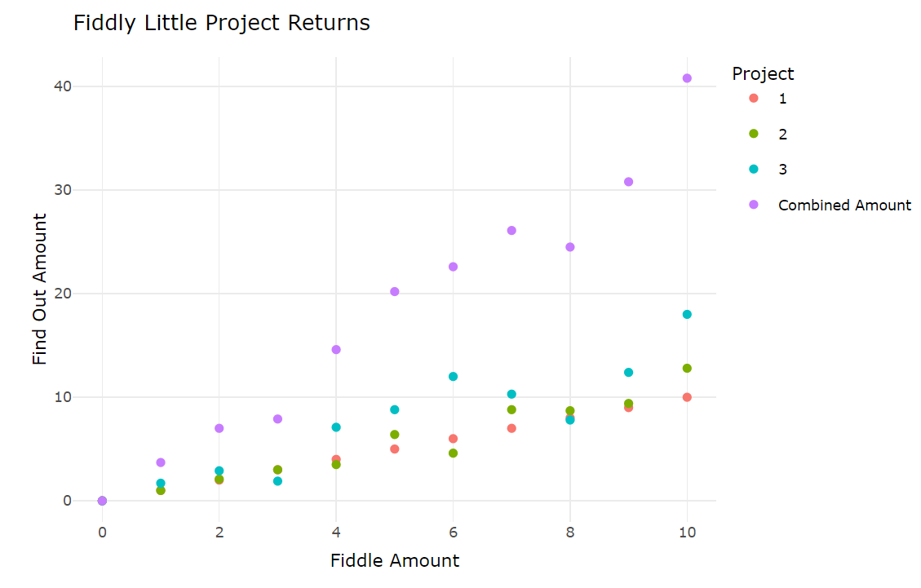
Task: Click the teal legend marker for Project 3
Action: pos(754,169)
